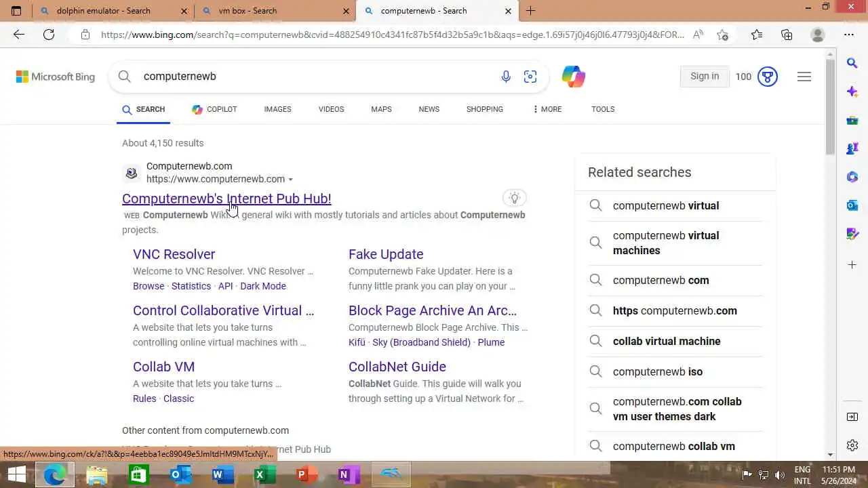Viewport: 868px width, 488px height.
Task: Open the COPILOT search tab
Action: pos(214,109)
